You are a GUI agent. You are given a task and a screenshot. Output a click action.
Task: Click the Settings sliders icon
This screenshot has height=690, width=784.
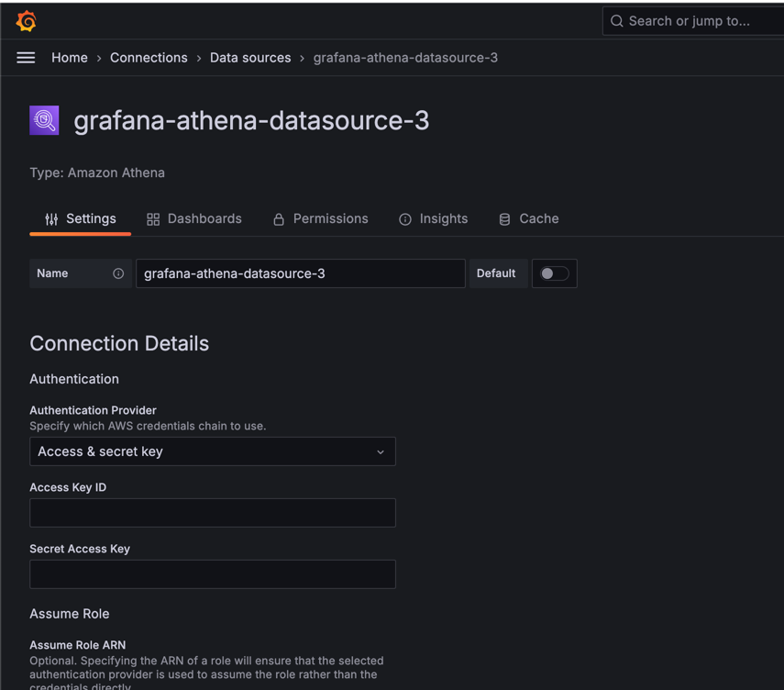(51, 219)
